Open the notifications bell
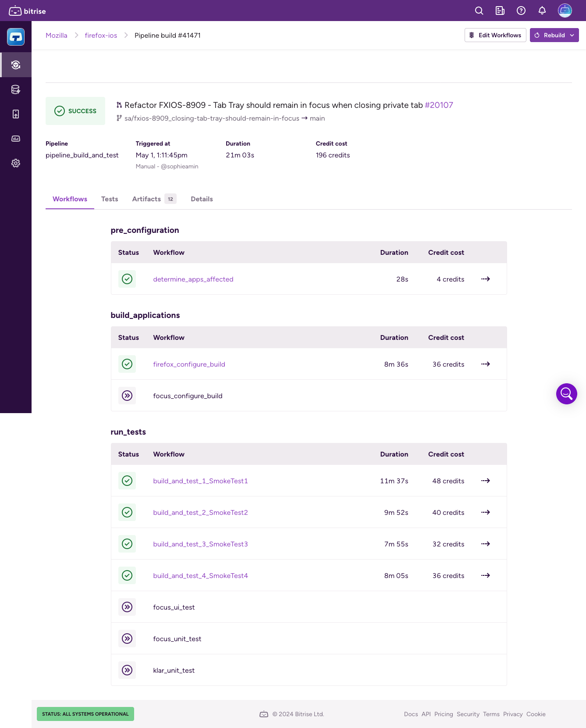 point(542,11)
